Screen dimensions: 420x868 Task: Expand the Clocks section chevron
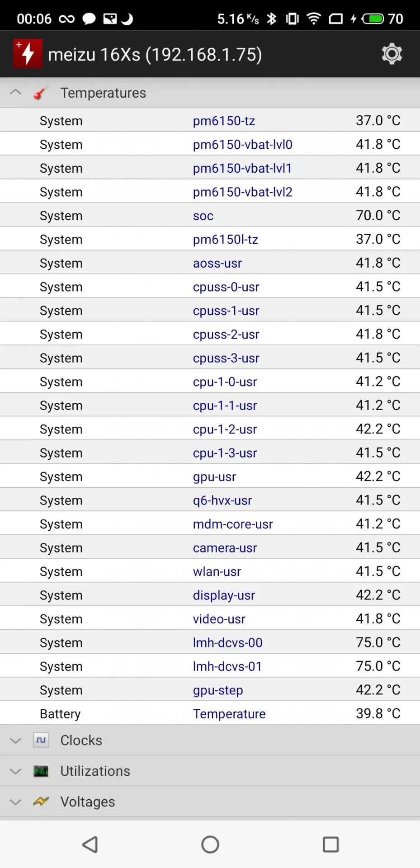(x=15, y=741)
